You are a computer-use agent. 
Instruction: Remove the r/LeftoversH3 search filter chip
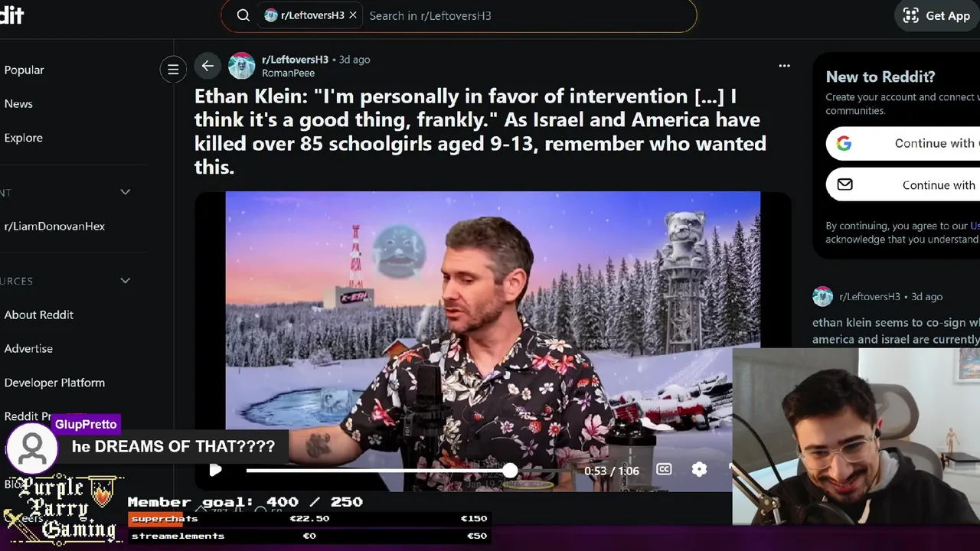pos(353,15)
